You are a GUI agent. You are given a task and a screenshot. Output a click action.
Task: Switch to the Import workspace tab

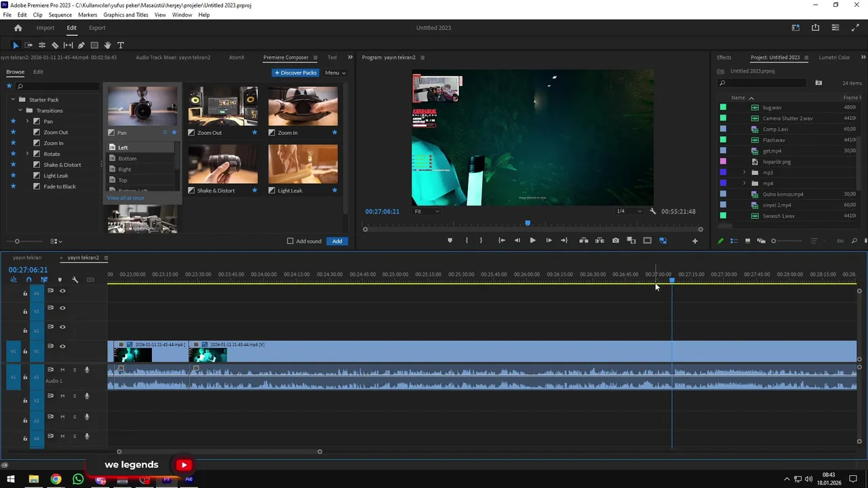[45, 28]
